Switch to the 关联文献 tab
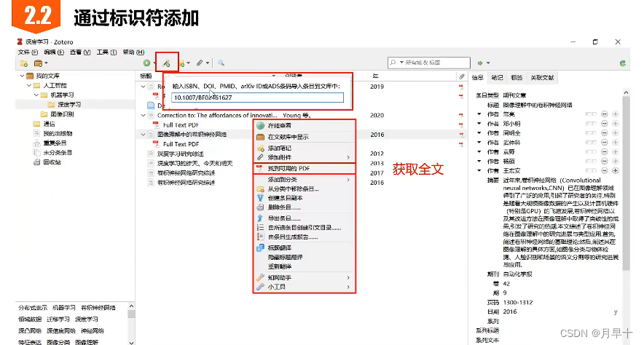The width and height of the screenshot is (644, 345). pos(542,78)
